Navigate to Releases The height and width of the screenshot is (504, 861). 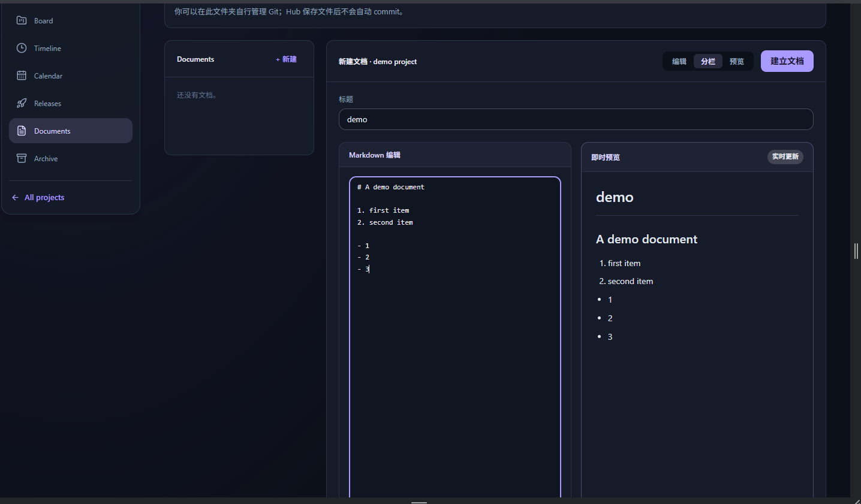71,103
